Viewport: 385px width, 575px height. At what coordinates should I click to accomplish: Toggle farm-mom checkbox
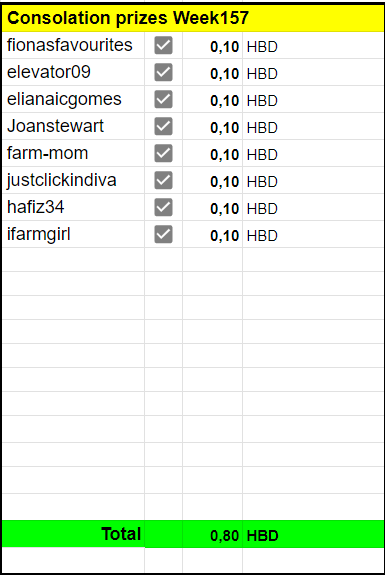tap(163, 153)
